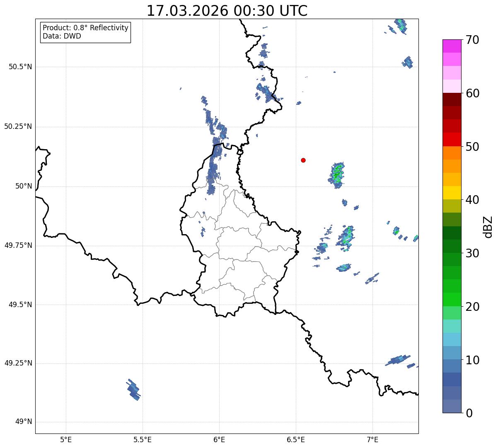Click the orange colorbar segment below 50

452,153
